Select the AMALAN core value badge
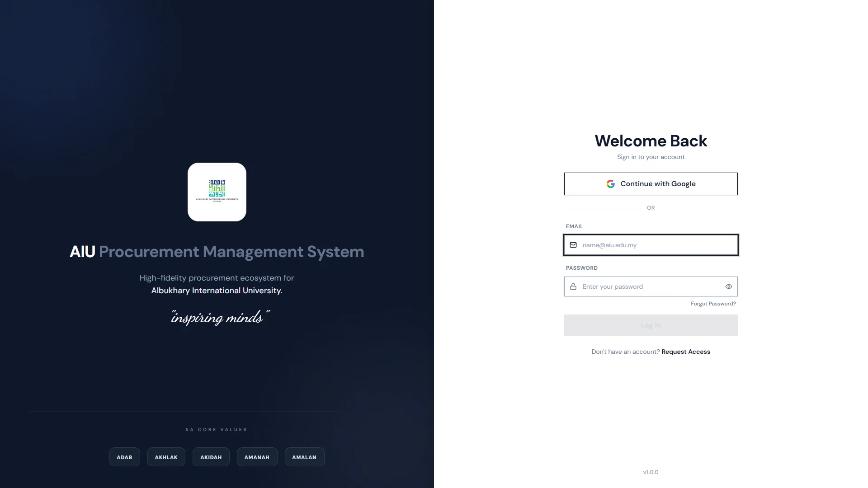This screenshot has height=488, width=868. tap(304, 457)
